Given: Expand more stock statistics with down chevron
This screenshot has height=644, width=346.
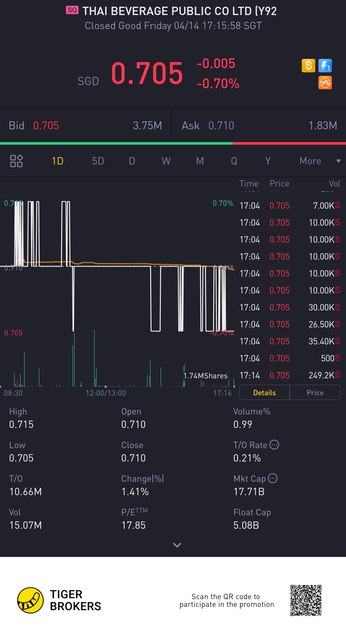Looking at the screenshot, I should [x=177, y=545].
